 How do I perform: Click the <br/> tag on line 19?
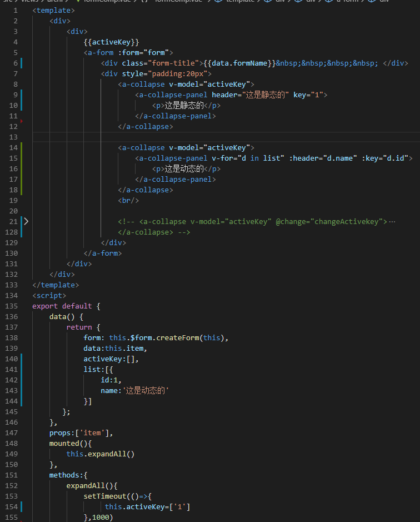click(128, 201)
